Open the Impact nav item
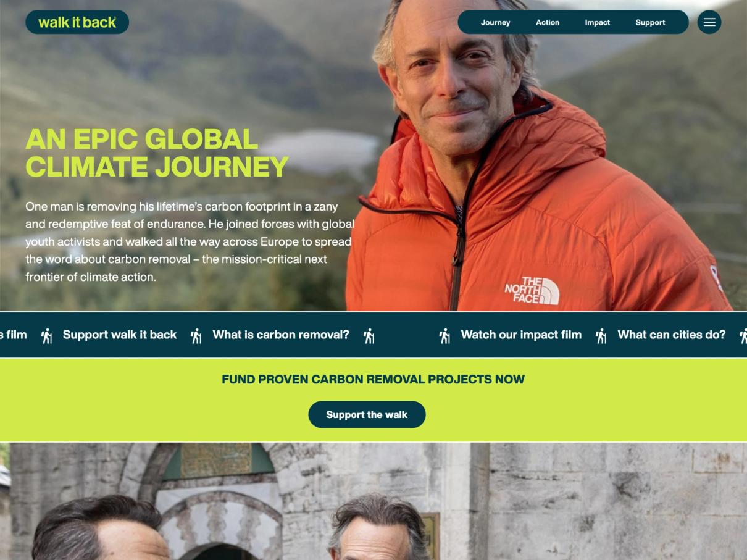This screenshot has width=747, height=560. pyautogui.click(x=597, y=22)
